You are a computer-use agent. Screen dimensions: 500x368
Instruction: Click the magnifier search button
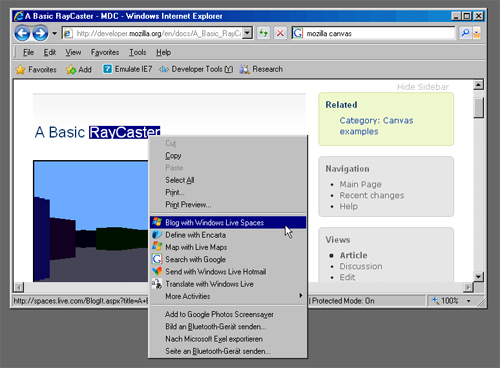coord(465,33)
